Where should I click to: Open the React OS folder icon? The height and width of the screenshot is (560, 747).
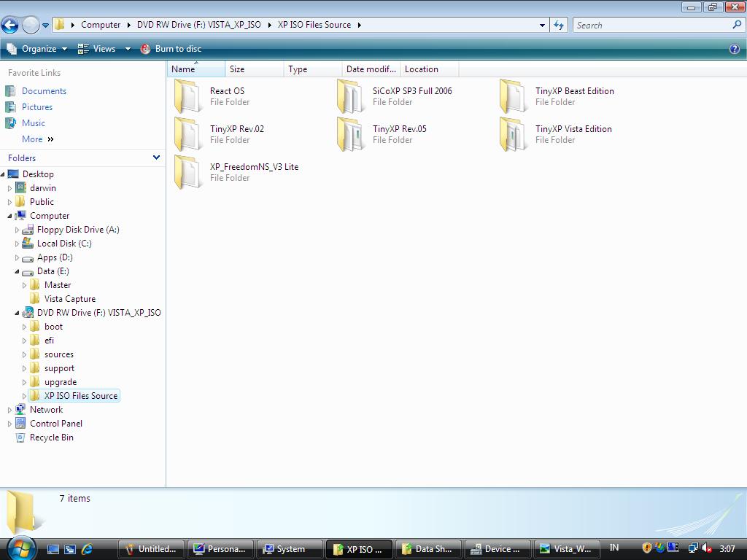click(187, 97)
